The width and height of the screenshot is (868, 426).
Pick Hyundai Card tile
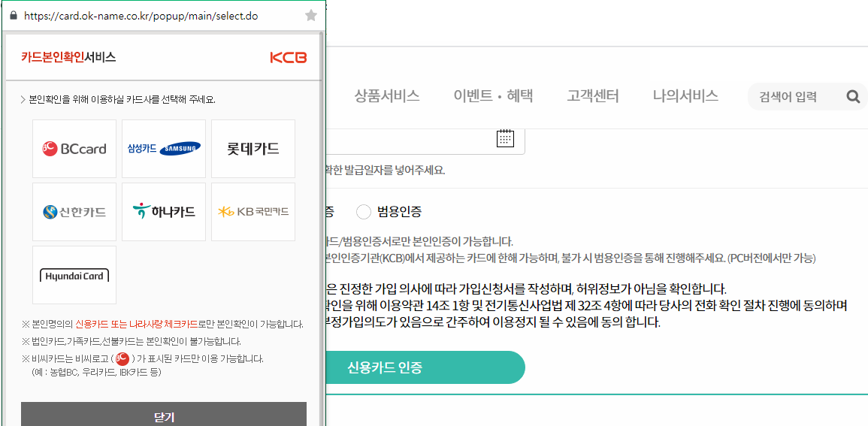click(x=74, y=275)
